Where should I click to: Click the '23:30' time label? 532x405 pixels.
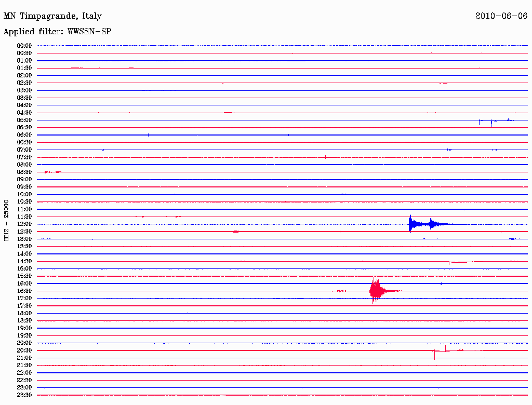tap(24, 395)
